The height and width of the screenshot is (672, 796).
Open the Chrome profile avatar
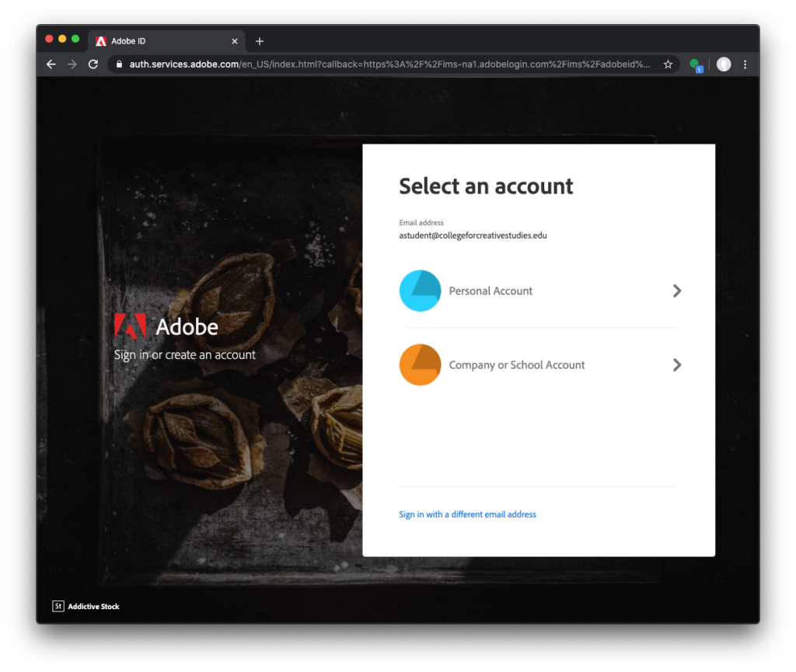pos(724,64)
